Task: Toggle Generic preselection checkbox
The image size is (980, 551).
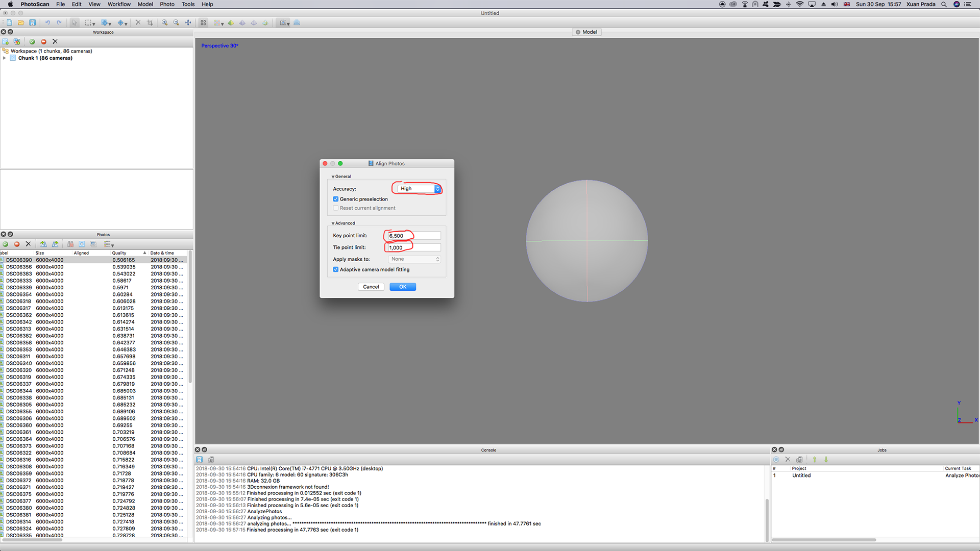Action: point(336,199)
